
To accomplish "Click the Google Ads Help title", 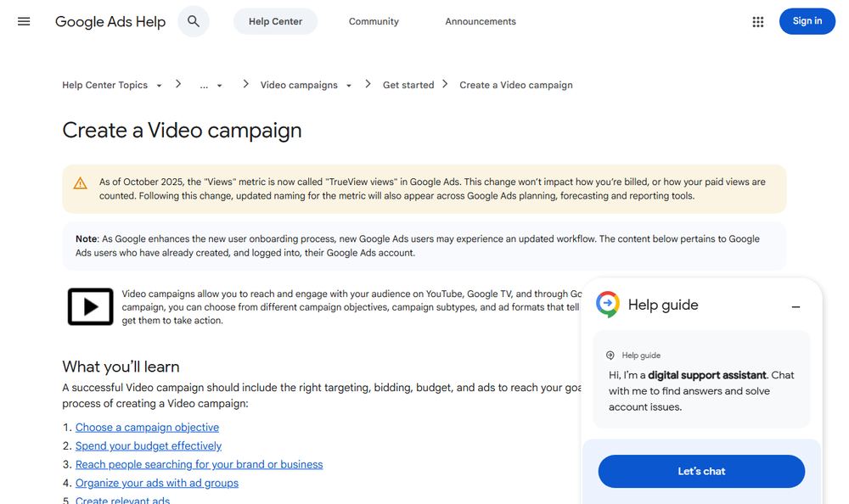I will click(110, 22).
